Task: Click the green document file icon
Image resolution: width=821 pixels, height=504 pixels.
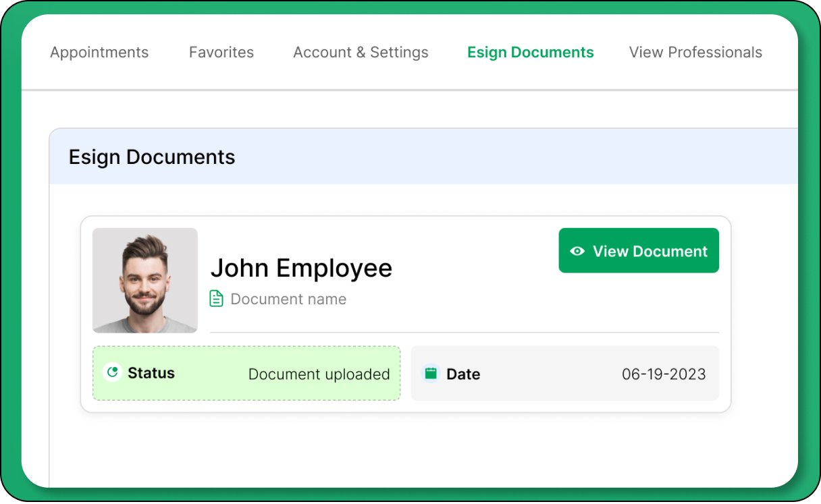Action: (x=216, y=299)
